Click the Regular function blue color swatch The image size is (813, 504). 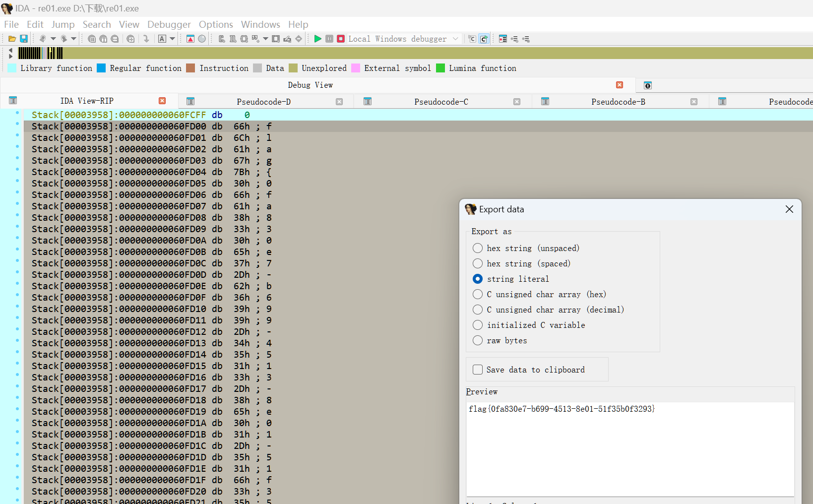(x=101, y=68)
